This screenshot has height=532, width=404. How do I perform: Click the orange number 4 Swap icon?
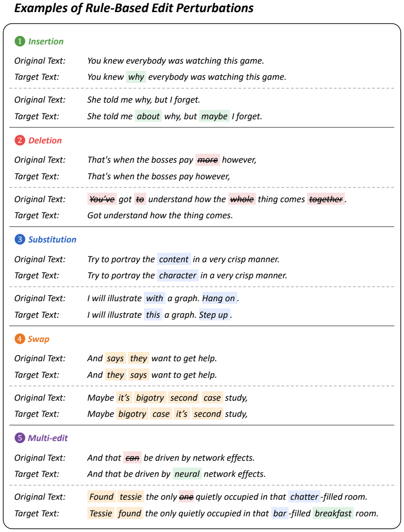click(20, 339)
